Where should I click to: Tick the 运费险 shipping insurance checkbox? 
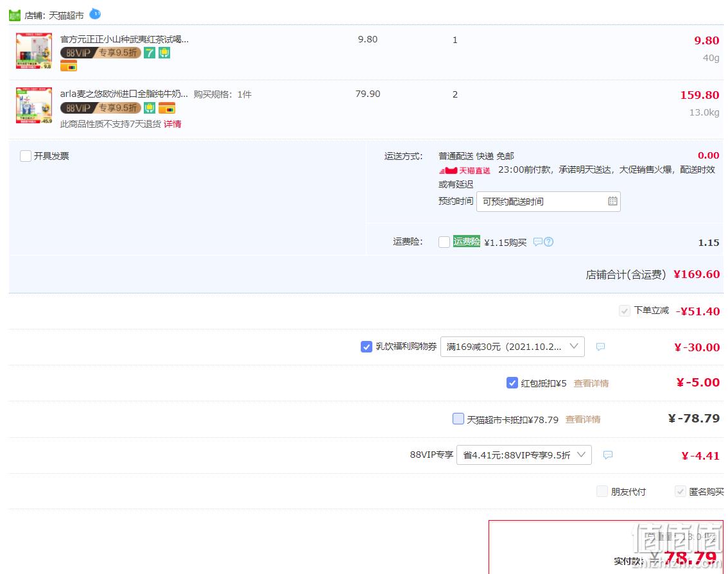point(444,242)
